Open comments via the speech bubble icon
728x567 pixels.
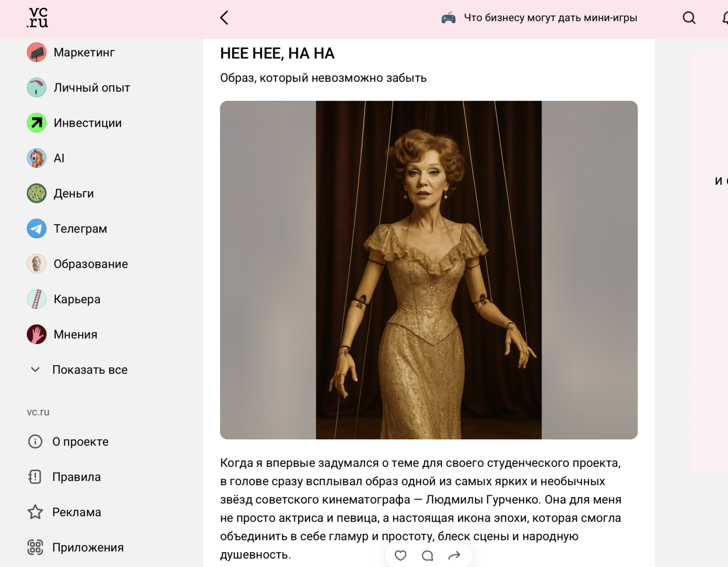(428, 555)
